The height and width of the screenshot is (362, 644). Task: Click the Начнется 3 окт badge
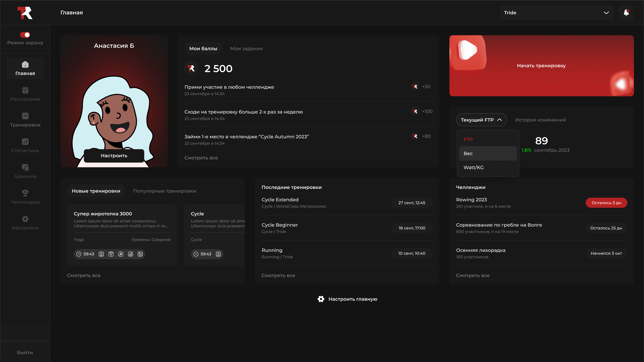click(x=606, y=253)
